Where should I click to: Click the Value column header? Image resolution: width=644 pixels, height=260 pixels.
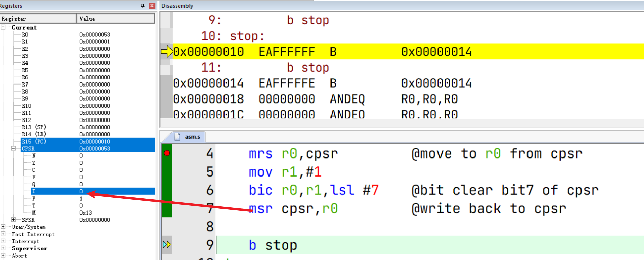115,19
